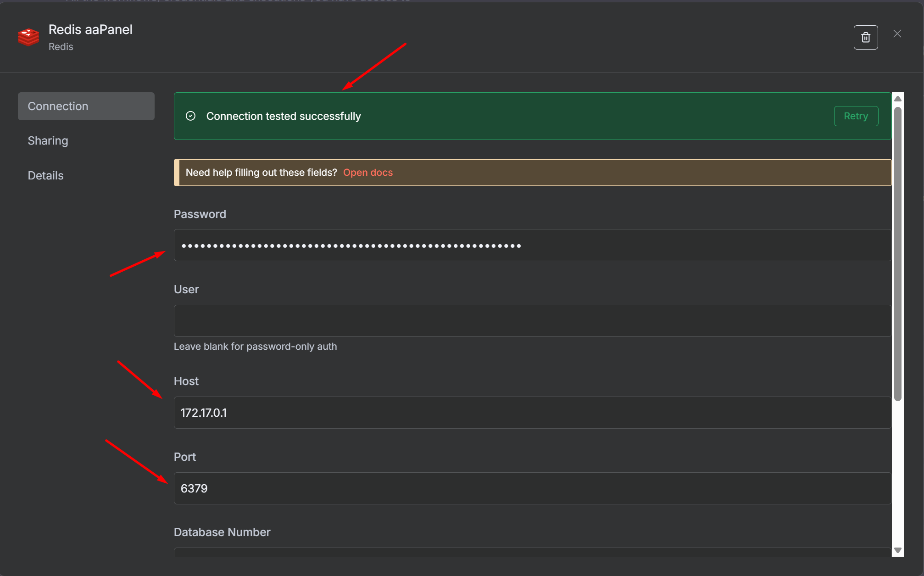Open docs link for field help
The width and height of the screenshot is (924, 576).
point(368,173)
